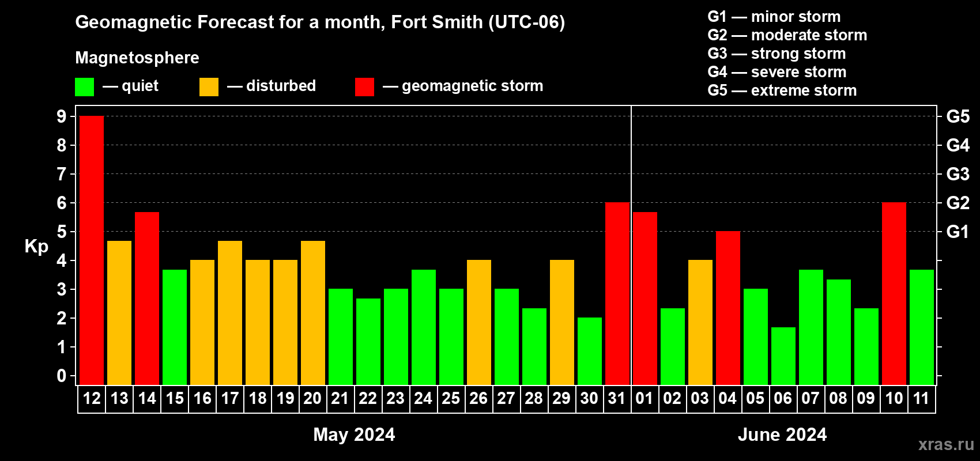Select the orange bar for May 29
Viewport: 980px width, 461px height.
pos(562,322)
